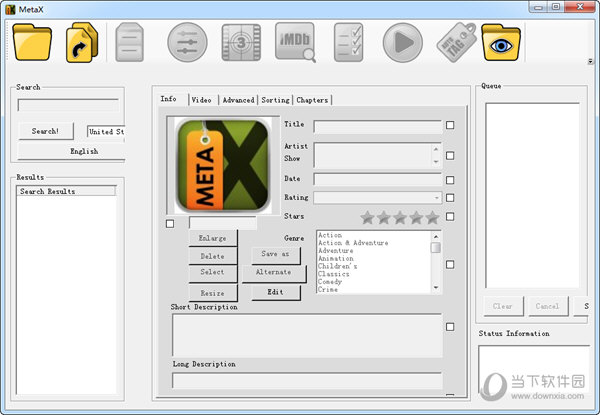
Task: Click the second rating star
Action: click(x=383, y=218)
